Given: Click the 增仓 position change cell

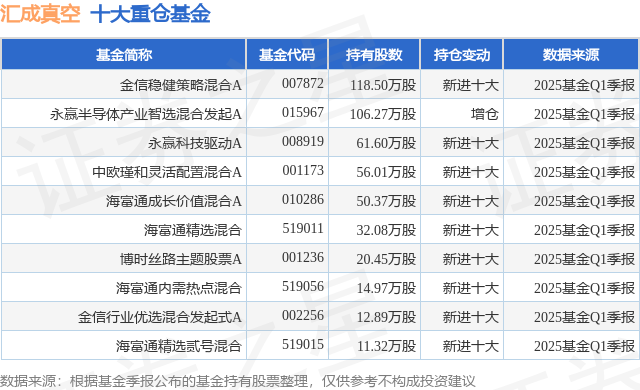Looking at the screenshot, I should tap(484, 114).
